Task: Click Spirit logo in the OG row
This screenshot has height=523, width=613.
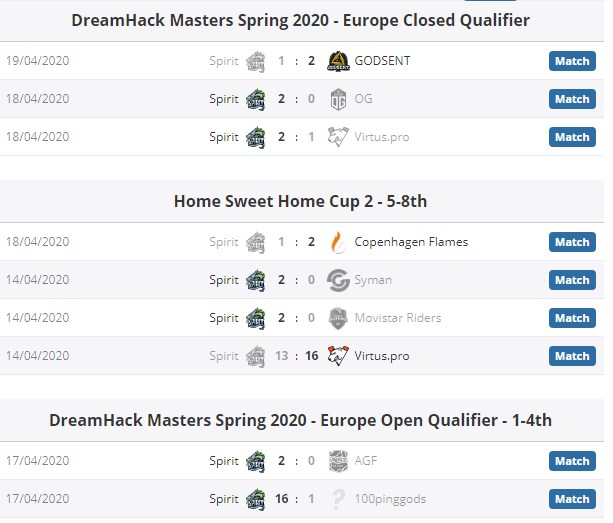Action: click(255, 99)
